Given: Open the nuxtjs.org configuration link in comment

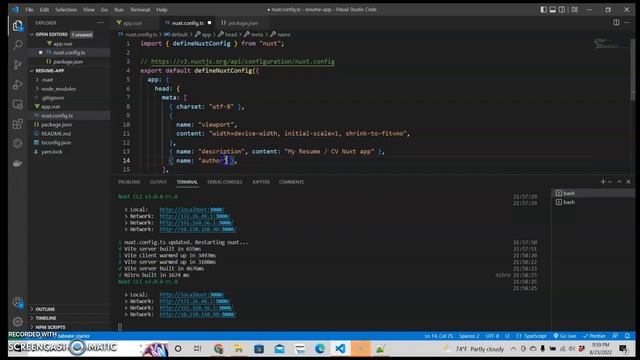Looking at the screenshot, I should [243, 62].
